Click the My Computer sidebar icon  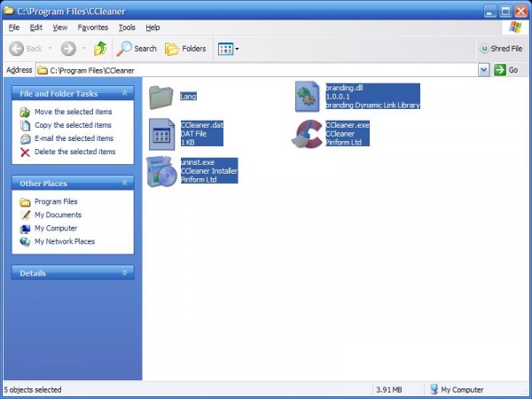25,229
